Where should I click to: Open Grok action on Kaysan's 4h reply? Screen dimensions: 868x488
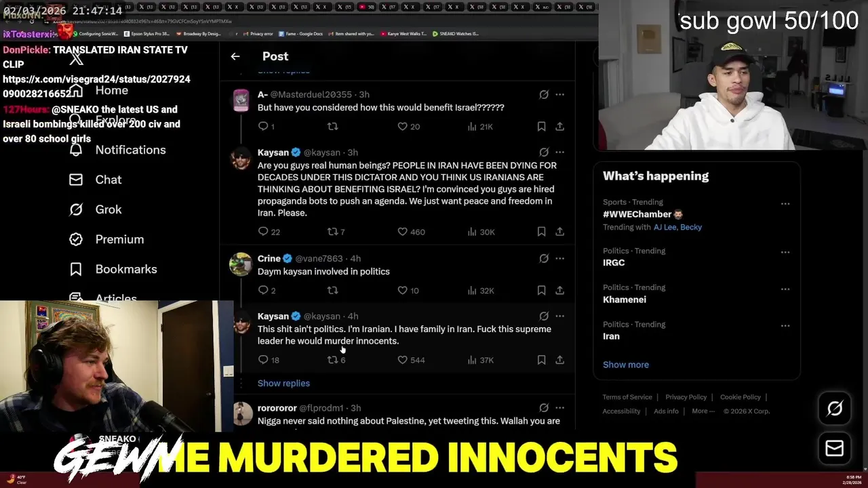point(544,316)
